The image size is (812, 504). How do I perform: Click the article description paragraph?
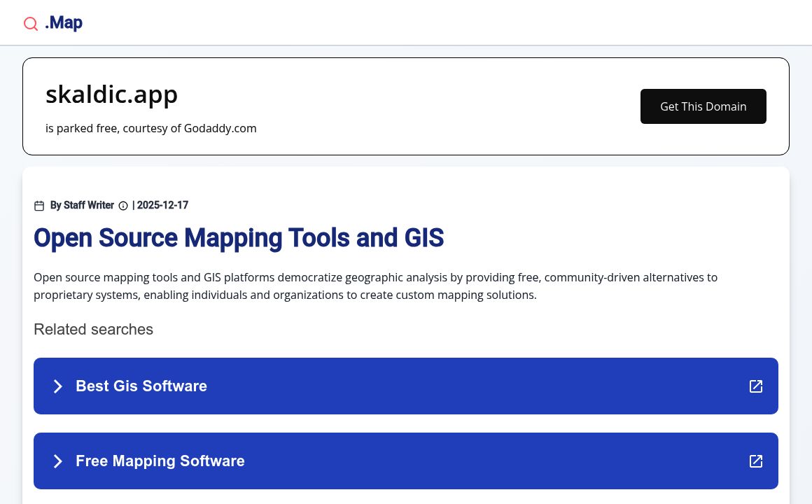[x=375, y=286]
